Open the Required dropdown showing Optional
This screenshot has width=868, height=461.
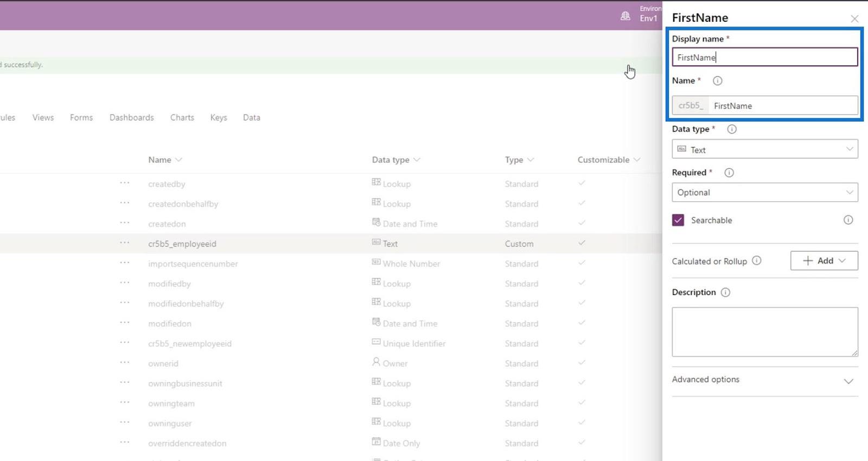(765, 193)
